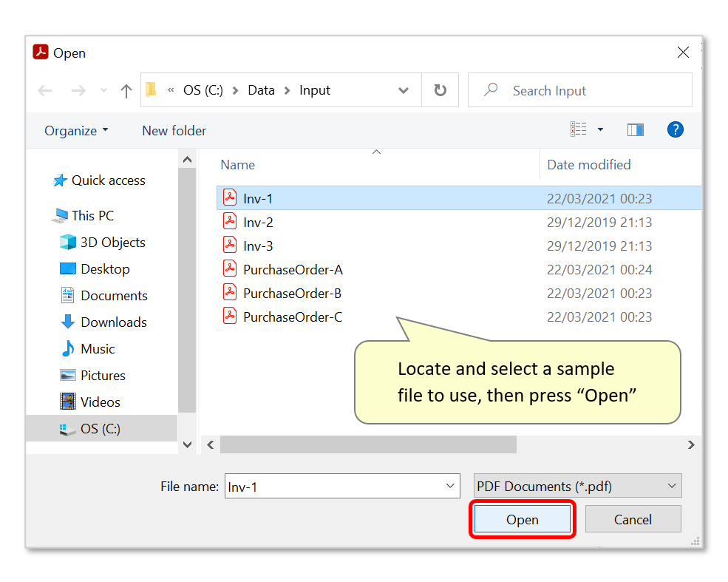Close the Open dialog window
Image resolution: width=728 pixels, height=582 pixels.
(x=683, y=52)
